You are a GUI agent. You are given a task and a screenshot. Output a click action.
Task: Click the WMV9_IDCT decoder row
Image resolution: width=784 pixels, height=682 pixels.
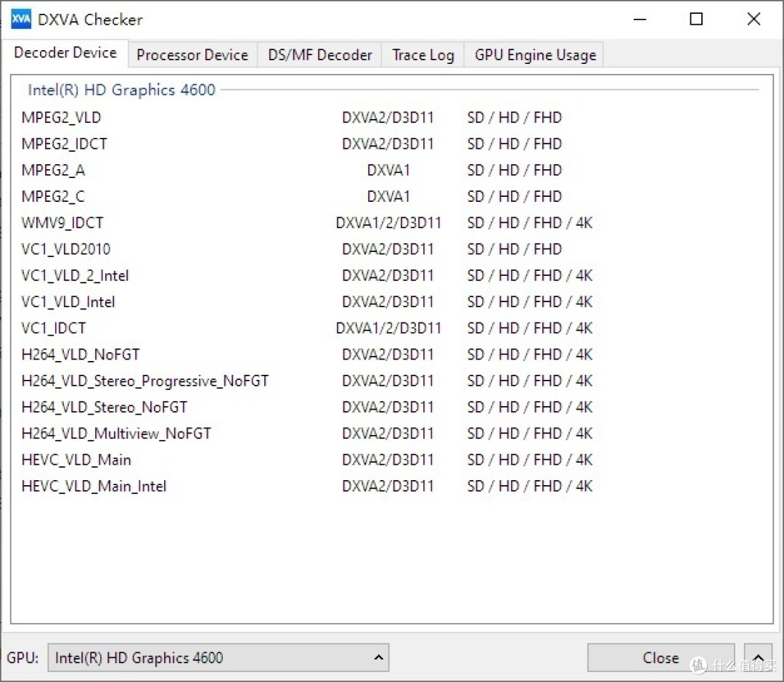click(x=62, y=222)
